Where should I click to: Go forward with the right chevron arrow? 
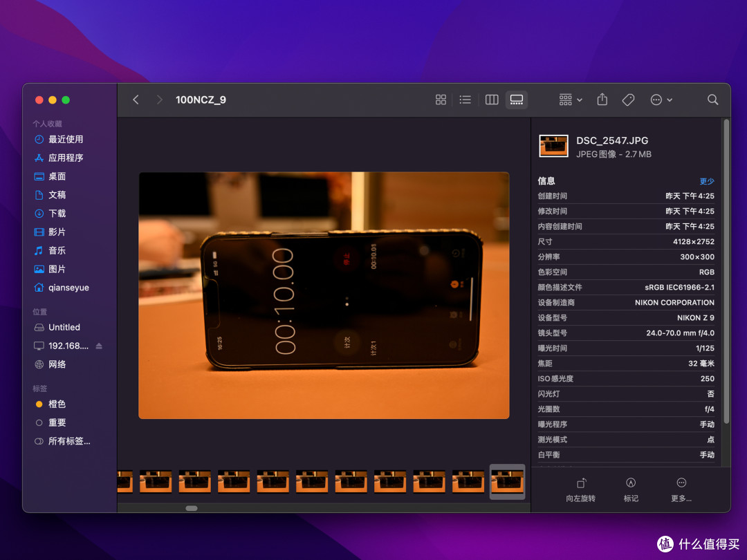click(160, 100)
